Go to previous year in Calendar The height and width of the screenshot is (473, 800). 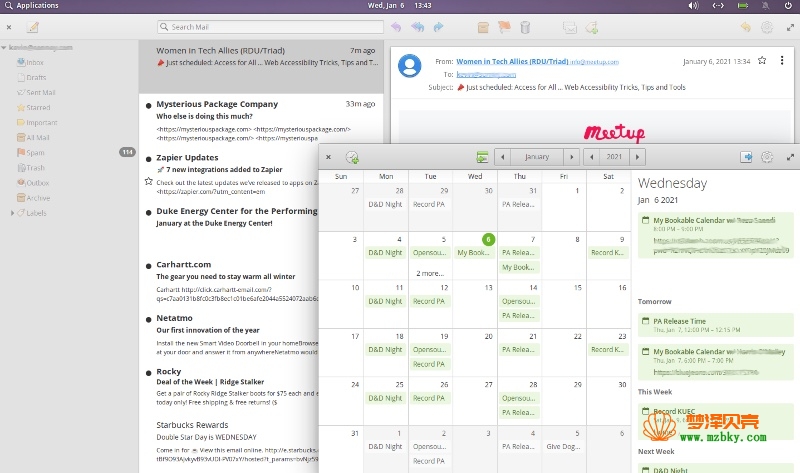tap(591, 157)
